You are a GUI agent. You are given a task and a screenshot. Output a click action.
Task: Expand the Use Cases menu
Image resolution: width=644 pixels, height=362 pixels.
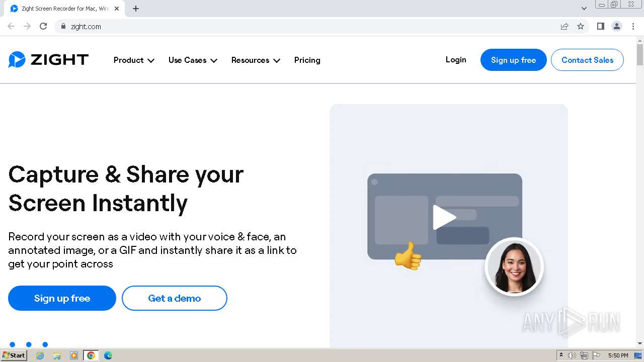click(193, 60)
